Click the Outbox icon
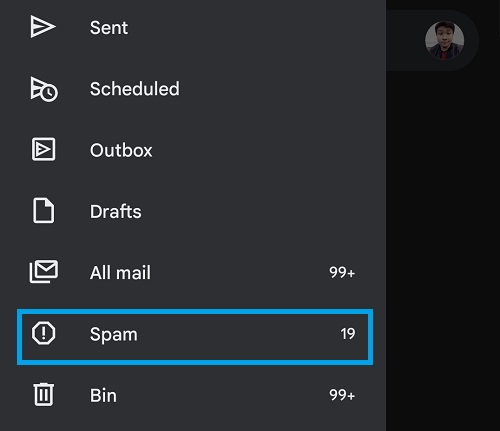The width and height of the screenshot is (500, 431). pyautogui.click(x=43, y=149)
